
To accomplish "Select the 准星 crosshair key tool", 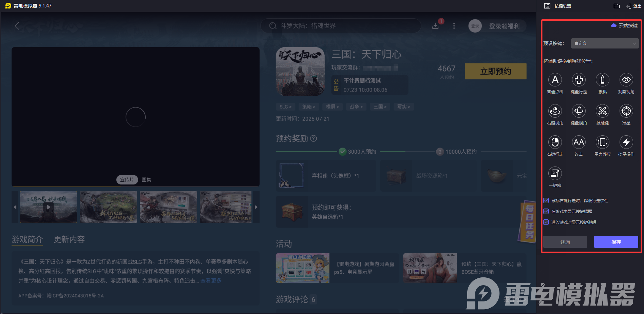I will pos(626,111).
